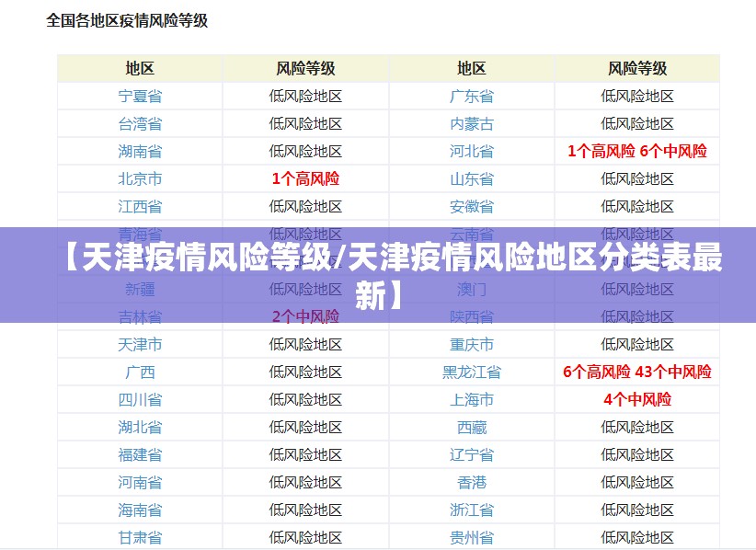Screen dimensions: 756x550
Task: Click 低风险地区 cell beside 台湾省
Action: click(305, 123)
